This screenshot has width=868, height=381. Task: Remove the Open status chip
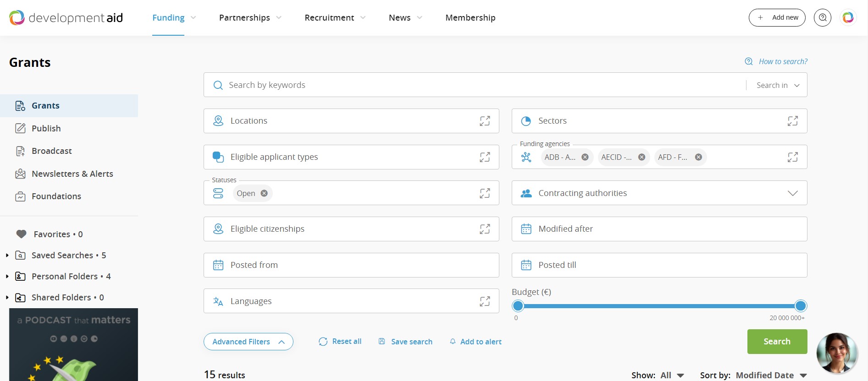click(x=264, y=193)
